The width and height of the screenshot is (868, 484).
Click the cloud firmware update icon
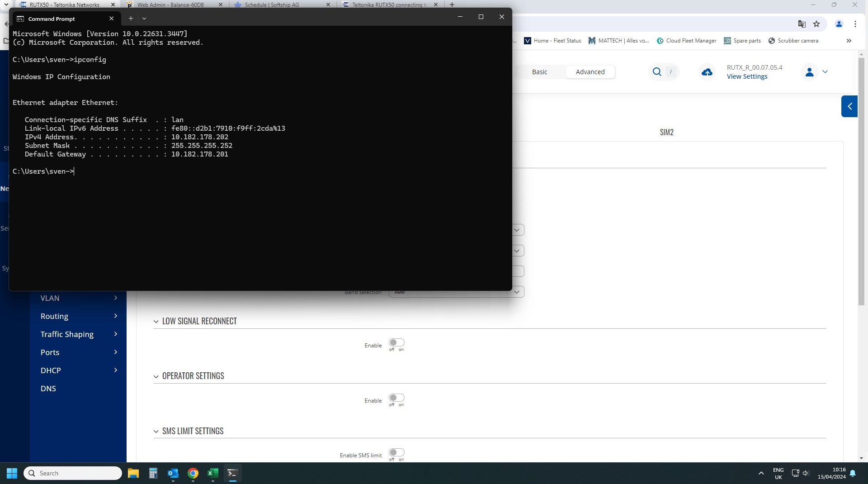(x=707, y=72)
